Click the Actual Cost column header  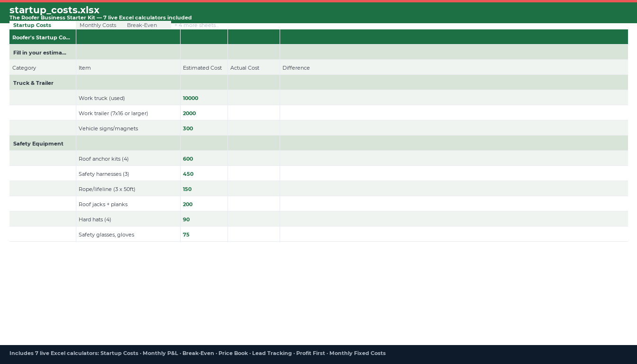tap(254, 67)
